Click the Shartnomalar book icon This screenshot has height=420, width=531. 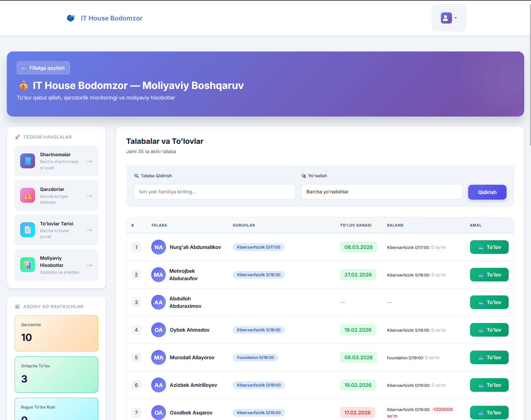point(28,161)
